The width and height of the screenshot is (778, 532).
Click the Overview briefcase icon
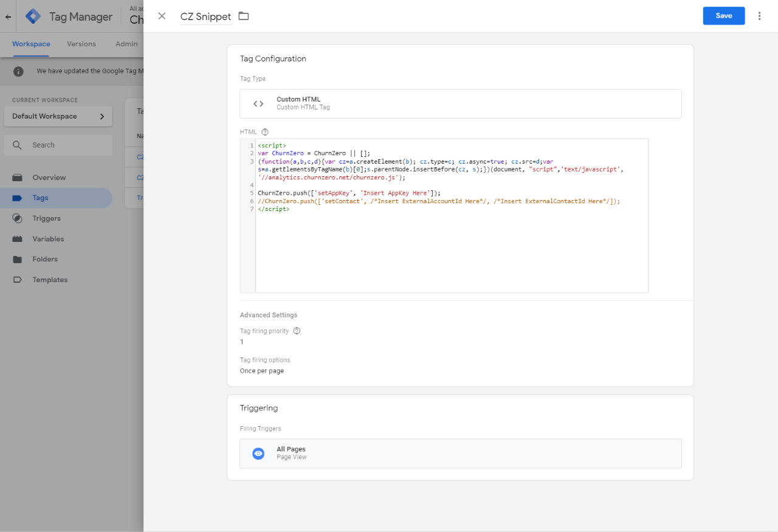[17, 178]
